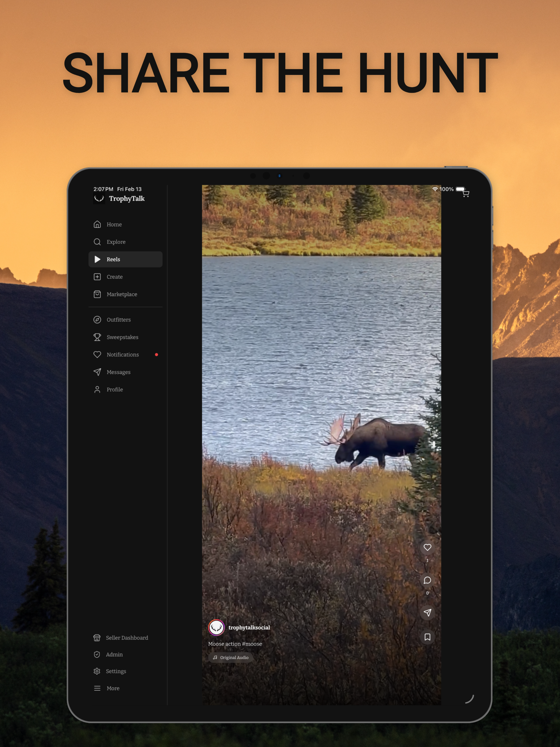Click the Sweepstakes trophy icon
This screenshot has height=747, width=560.
coord(97,337)
